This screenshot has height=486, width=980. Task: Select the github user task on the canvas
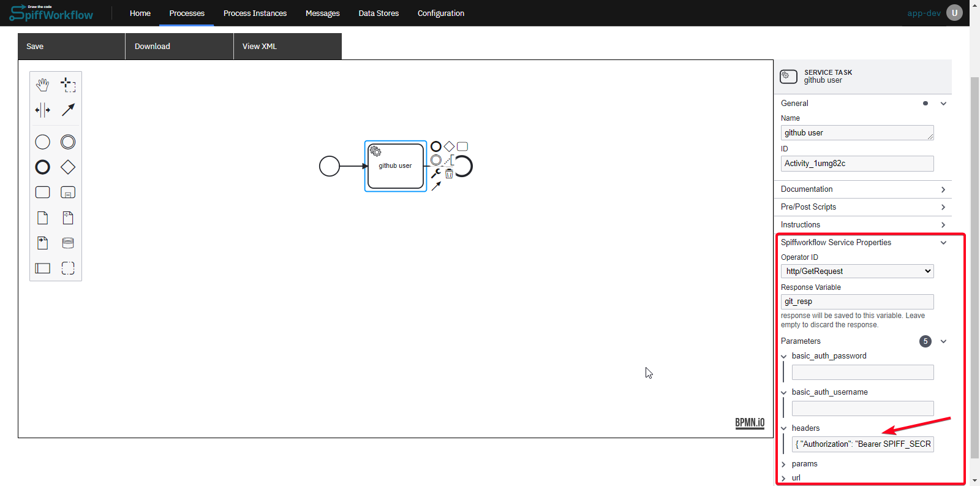coord(396,166)
